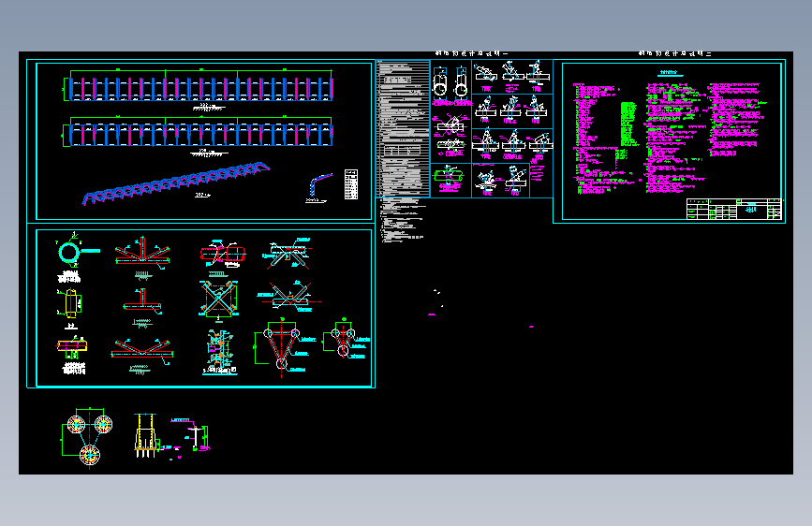Image resolution: width=812 pixels, height=526 pixels.
Task: Click the small white material schedule table
Action: [x=351, y=184]
